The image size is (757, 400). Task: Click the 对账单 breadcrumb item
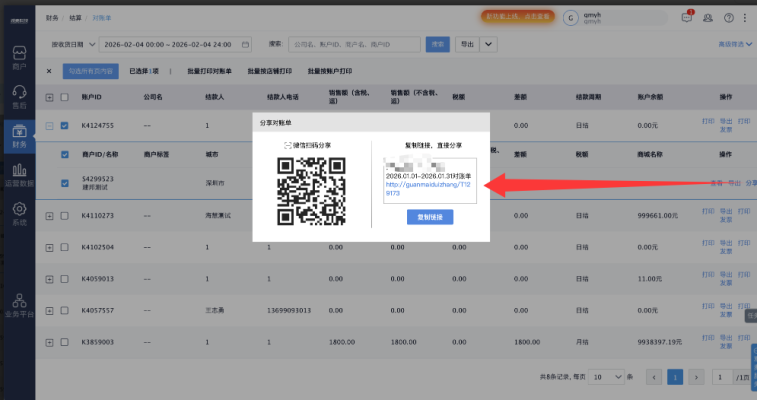(x=101, y=18)
